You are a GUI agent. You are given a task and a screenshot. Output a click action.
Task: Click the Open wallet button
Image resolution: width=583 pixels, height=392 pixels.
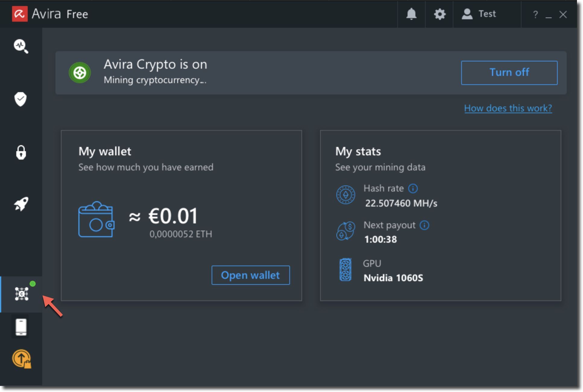pos(251,275)
